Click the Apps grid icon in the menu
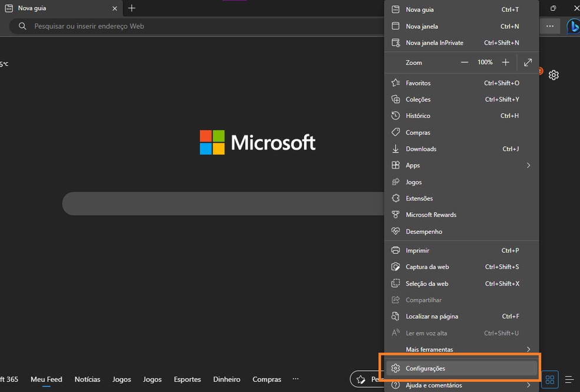This screenshot has width=580, height=392. pos(396,165)
